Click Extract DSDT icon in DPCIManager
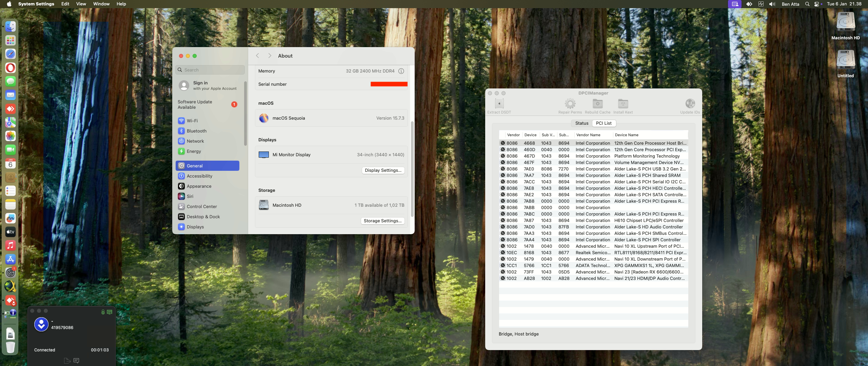 coord(499,103)
